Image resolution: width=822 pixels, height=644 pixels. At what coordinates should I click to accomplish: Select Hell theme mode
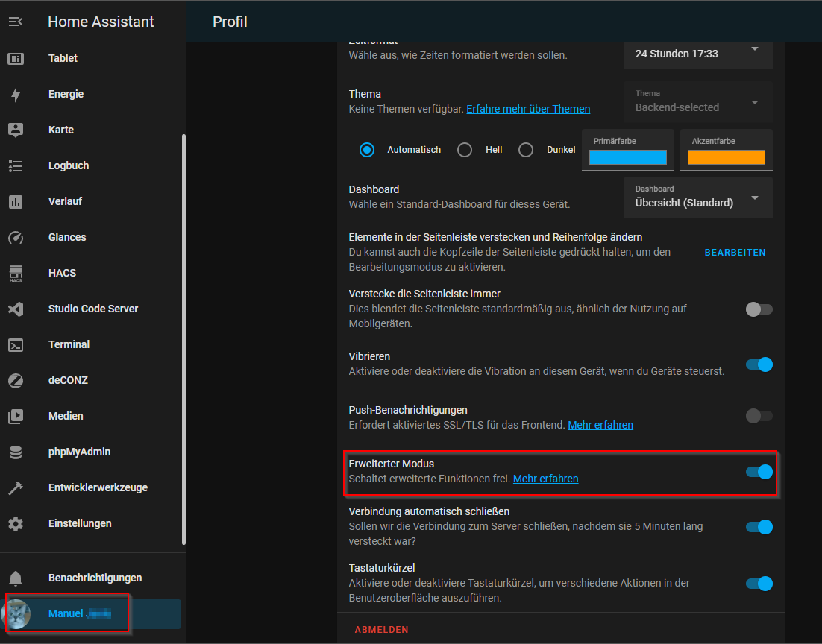(x=465, y=150)
